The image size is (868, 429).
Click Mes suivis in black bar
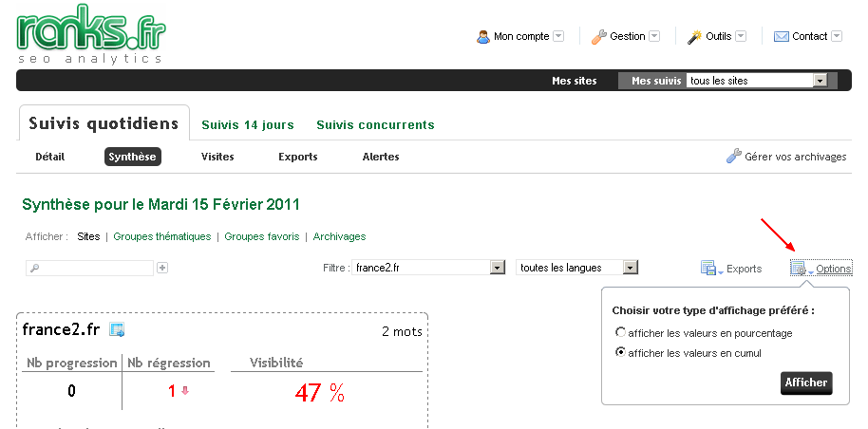pyautogui.click(x=656, y=81)
